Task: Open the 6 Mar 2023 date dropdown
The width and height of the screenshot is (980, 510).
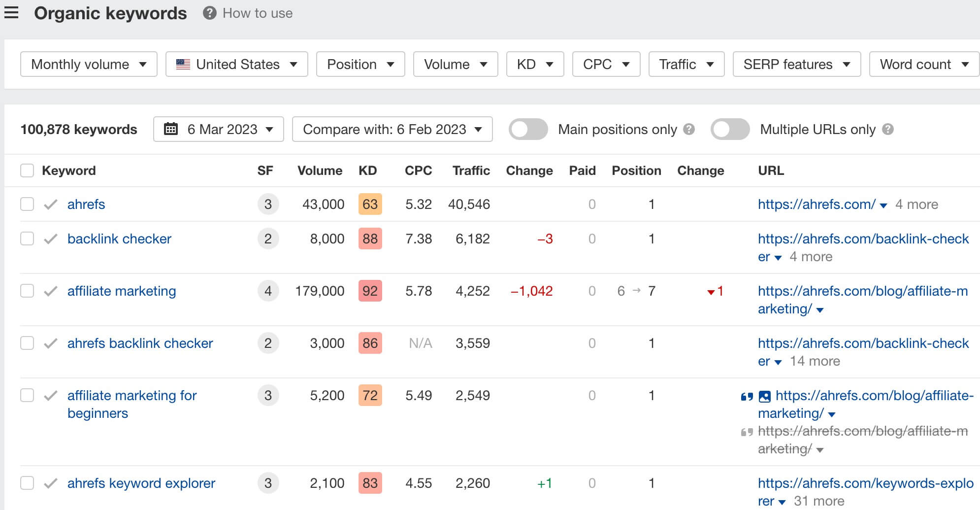Action: click(x=219, y=129)
